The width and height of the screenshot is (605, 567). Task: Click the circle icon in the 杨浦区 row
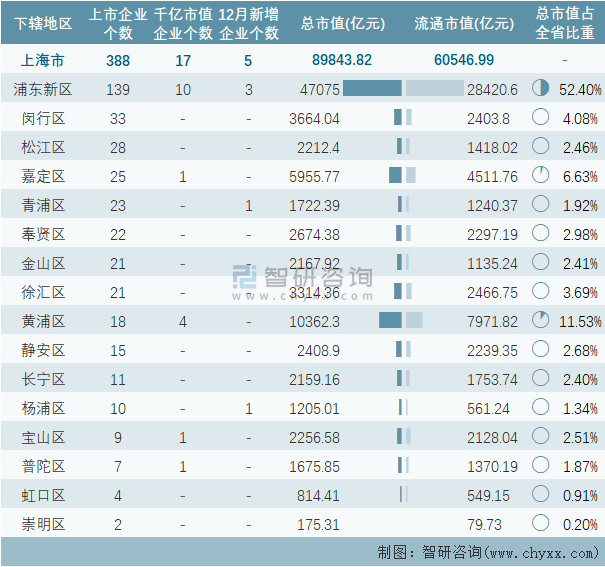pyautogui.click(x=541, y=408)
